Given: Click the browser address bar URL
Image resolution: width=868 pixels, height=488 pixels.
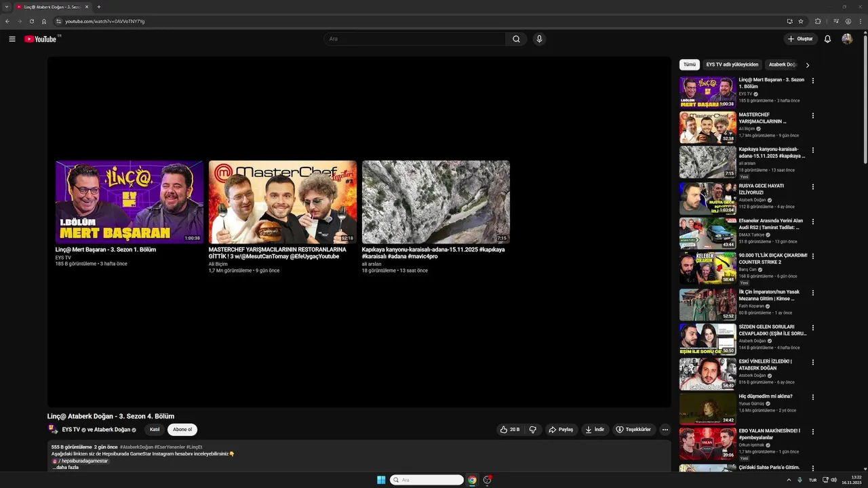Looking at the screenshot, I should point(105,21).
